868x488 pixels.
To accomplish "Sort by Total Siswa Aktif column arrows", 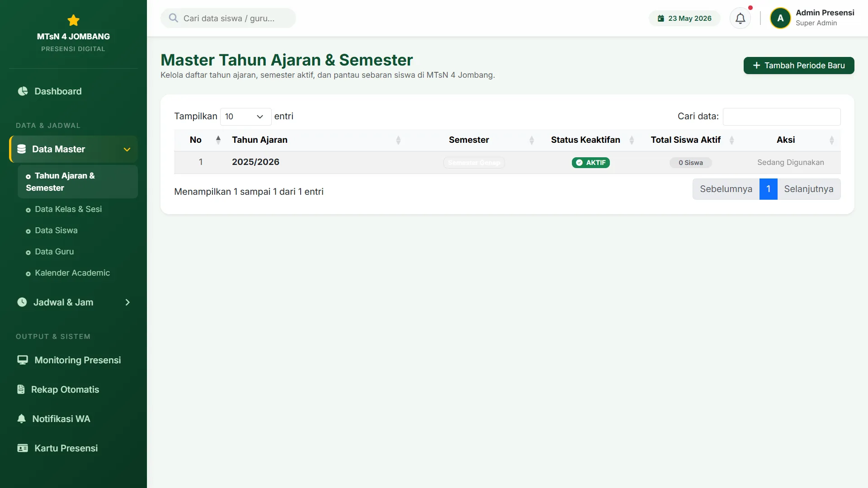I will [x=731, y=140].
